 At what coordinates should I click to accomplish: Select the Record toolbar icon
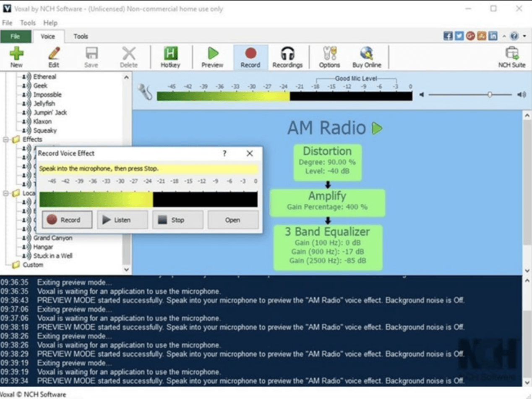tap(250, 57)
